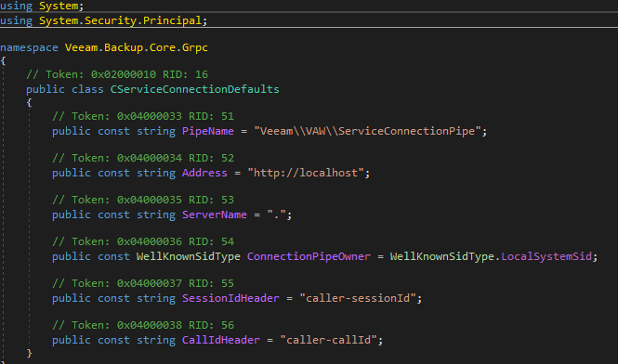This screenshot has height=364, width=618.
Task: Click System.Security.Principal in the using directive
Action: pos(120,20)
